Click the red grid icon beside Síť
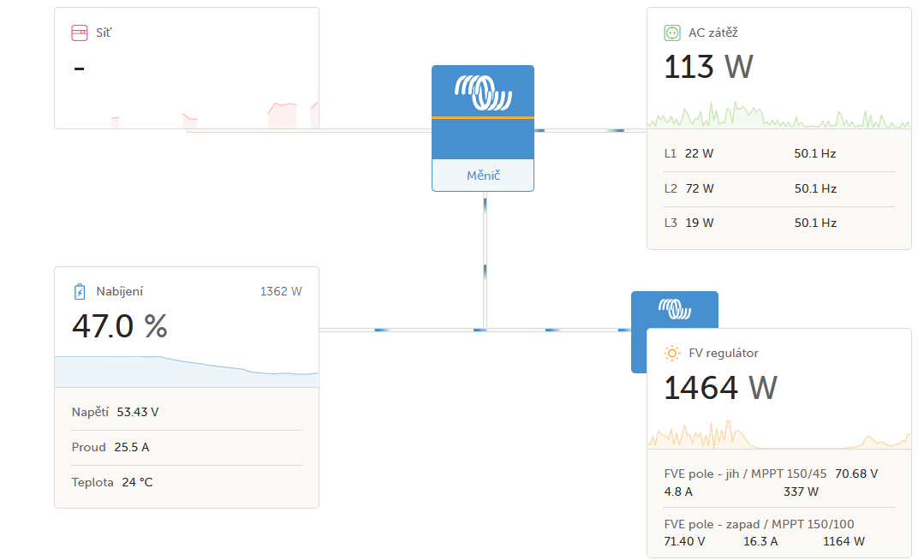 tap(80, 33)
